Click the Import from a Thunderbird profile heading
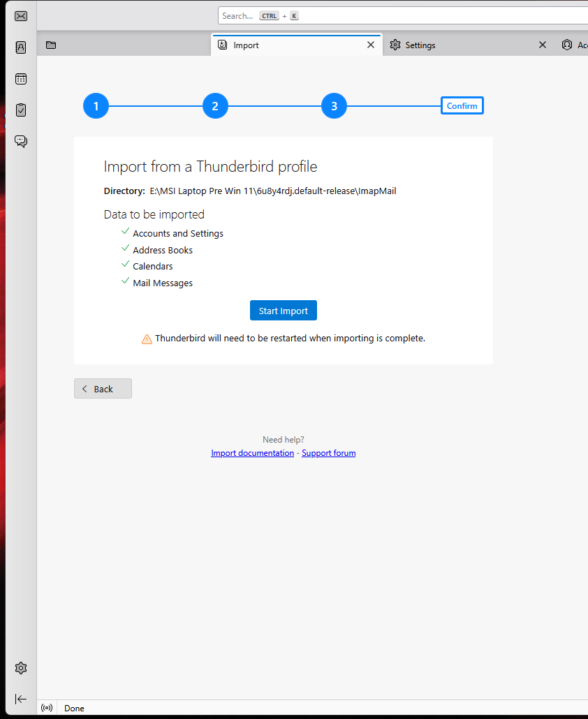Screen dimensions: 588x719 pyautogui.click(x=210, y=166)
